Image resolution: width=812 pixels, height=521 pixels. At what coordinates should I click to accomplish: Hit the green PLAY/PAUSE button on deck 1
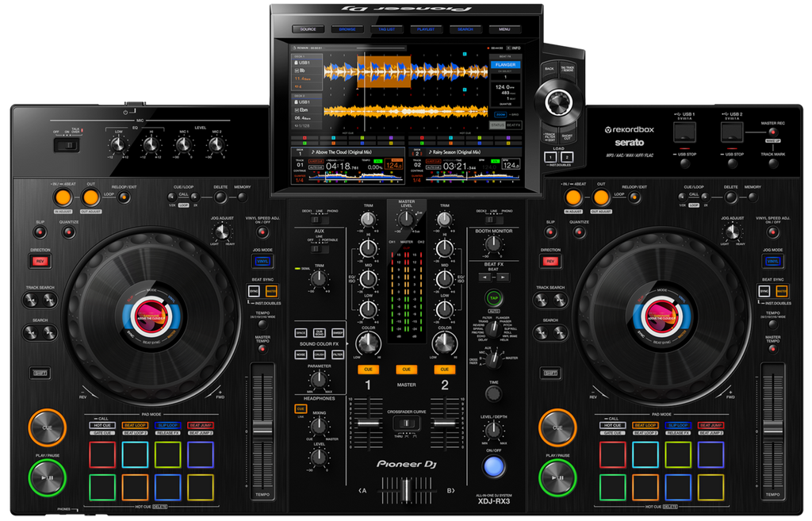tap(47, 477)
